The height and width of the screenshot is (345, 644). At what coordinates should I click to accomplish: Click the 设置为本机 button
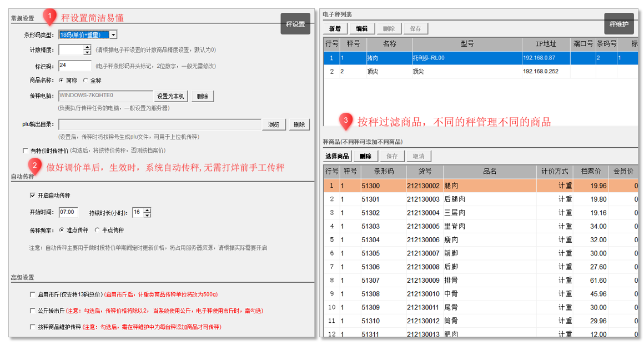point(170,96)
